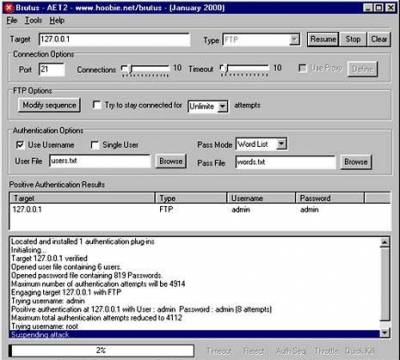The height and width of the screenshot is (360, 400).
Task: Click the Username column header
Action: 261,198
